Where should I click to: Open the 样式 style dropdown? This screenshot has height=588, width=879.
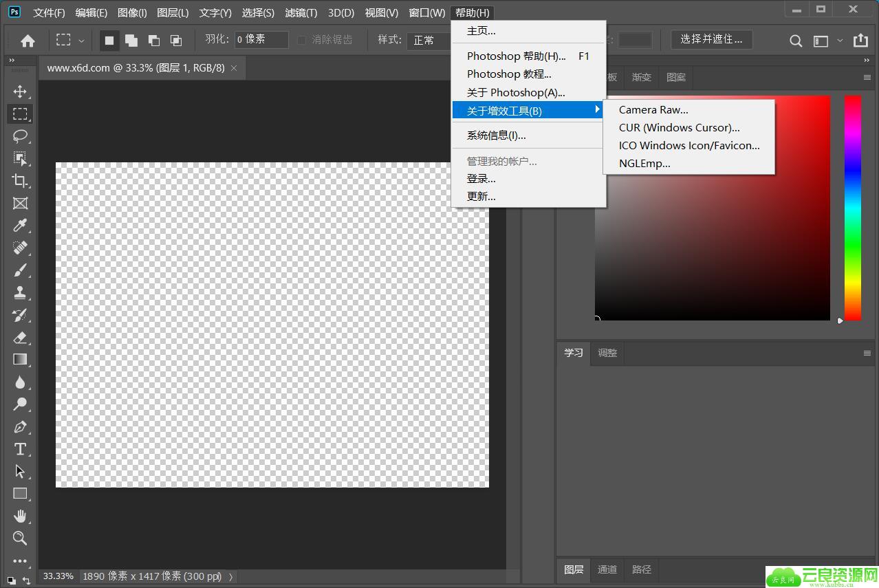(428, 41)
